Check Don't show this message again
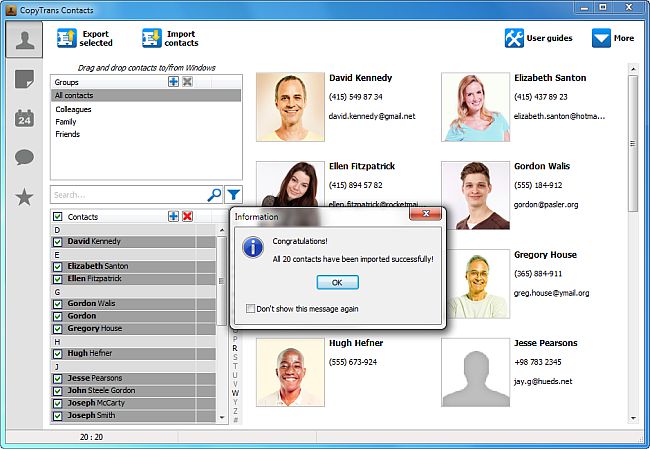 point(250,308)
